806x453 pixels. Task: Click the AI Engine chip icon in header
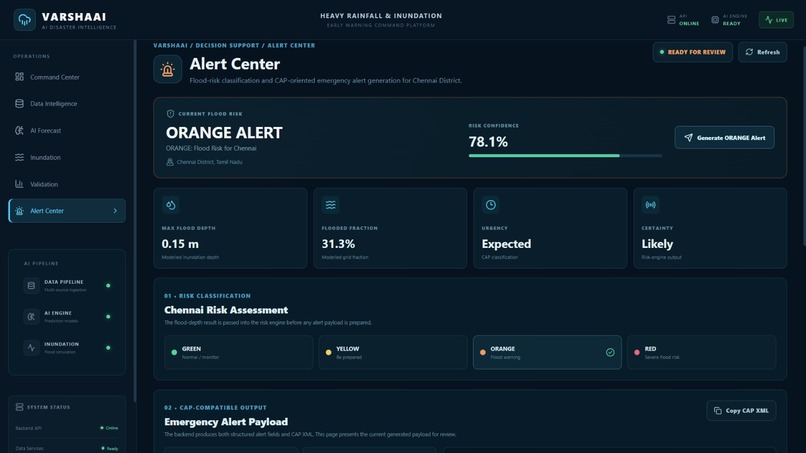(x=715, y=20)
